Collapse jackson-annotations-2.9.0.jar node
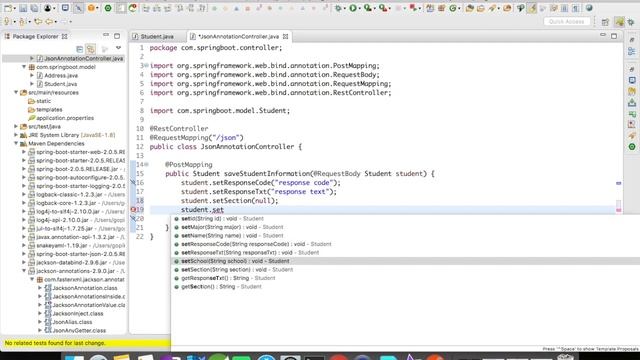 (x=24, y=271)
